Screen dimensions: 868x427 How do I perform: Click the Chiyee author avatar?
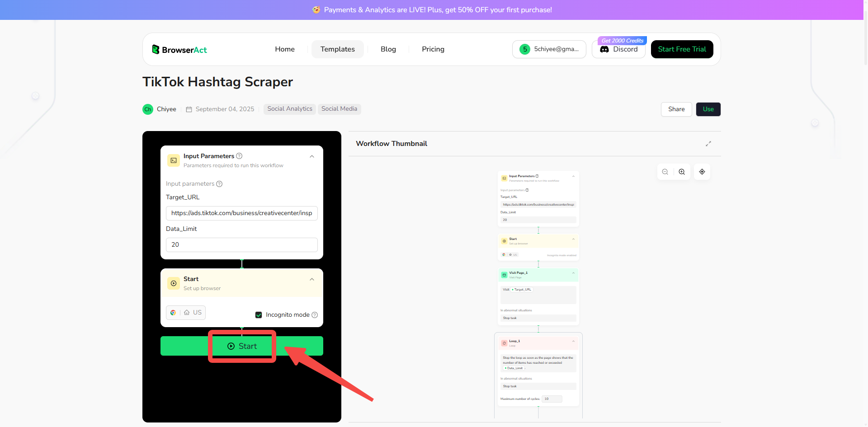[x=148, y=109]
